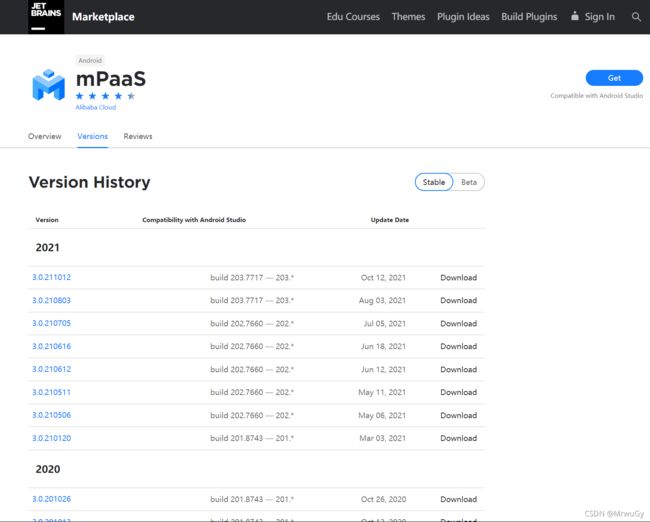Download the Oct 26, 2020 release
Image resolution: width=650 pixels, height=522 pixels.
pyautogui.click(x=458, y=499)
